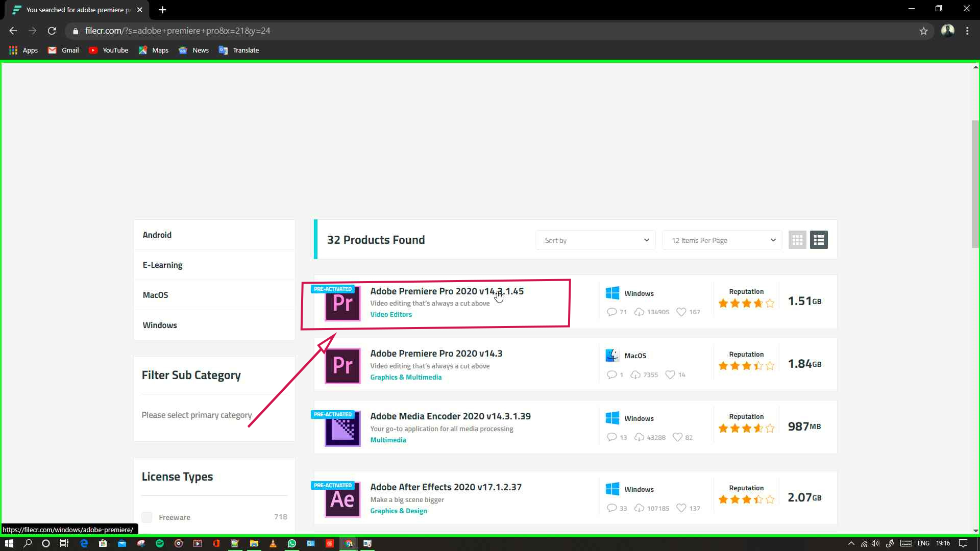
Task: Click heart icon on Premiere Pro 2020 v14.3.1.45
Action: click(x=681, y=312)
